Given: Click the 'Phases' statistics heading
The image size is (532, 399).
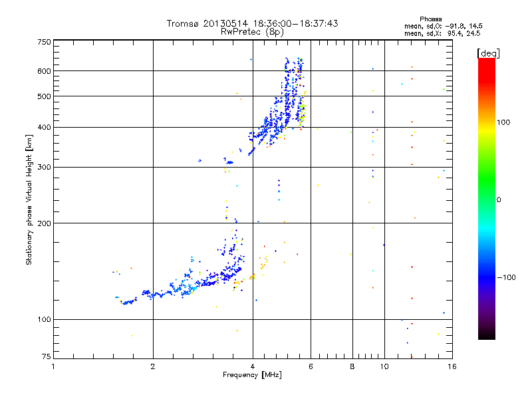Looking at the screenshot, I should pos(430,19).
